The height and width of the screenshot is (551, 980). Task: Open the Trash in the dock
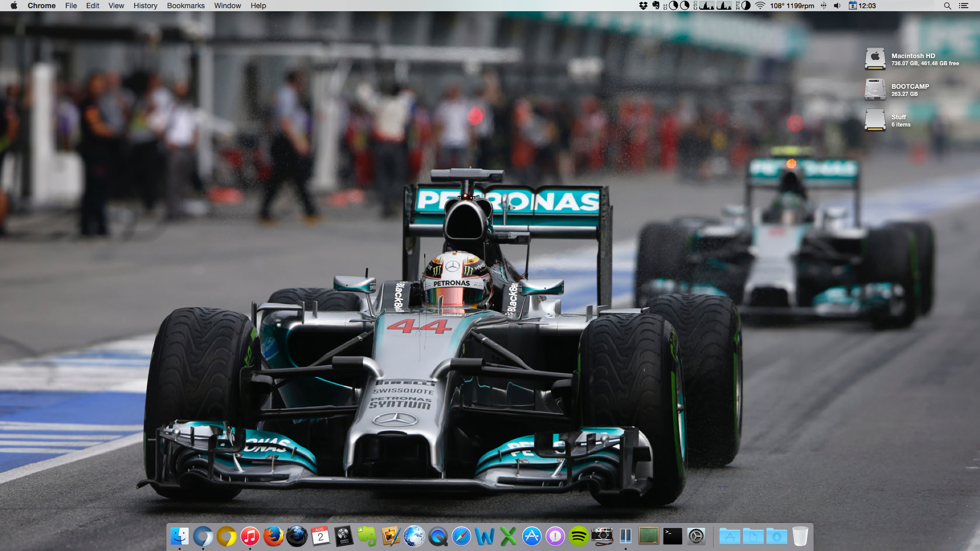(x=800, y=536)
